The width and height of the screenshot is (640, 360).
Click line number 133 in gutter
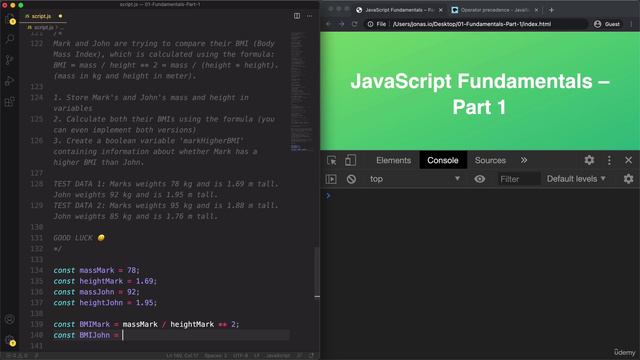(x=36, y=259)
